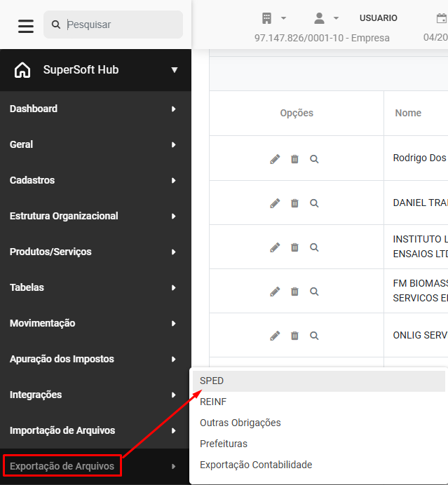448x485 pixels.
Task: Expand the Estrutura Organizacional arrow
Action: [174, 216]
